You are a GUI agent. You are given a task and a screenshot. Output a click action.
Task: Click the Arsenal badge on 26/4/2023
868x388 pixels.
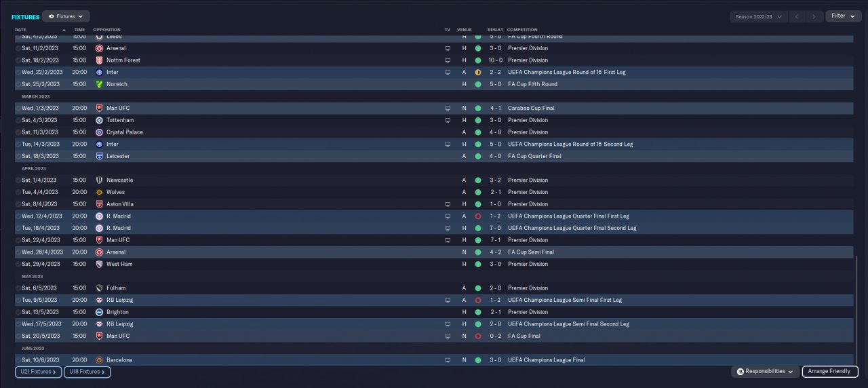click(x=99, y=252)
